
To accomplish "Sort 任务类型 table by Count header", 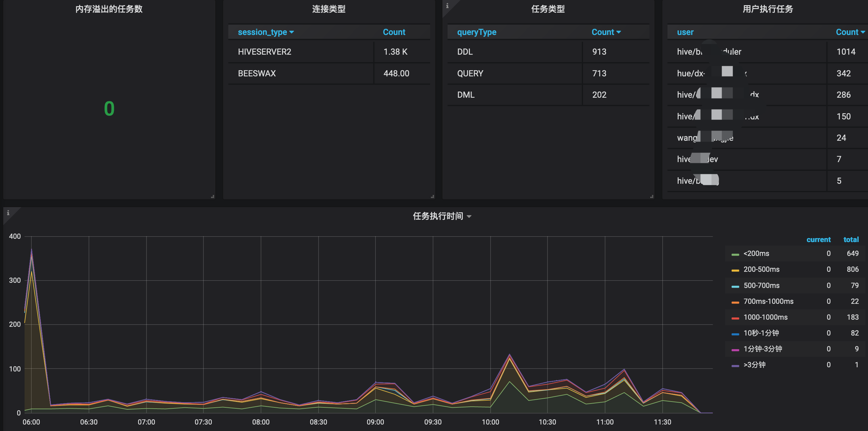I will (x=606, y=32).
